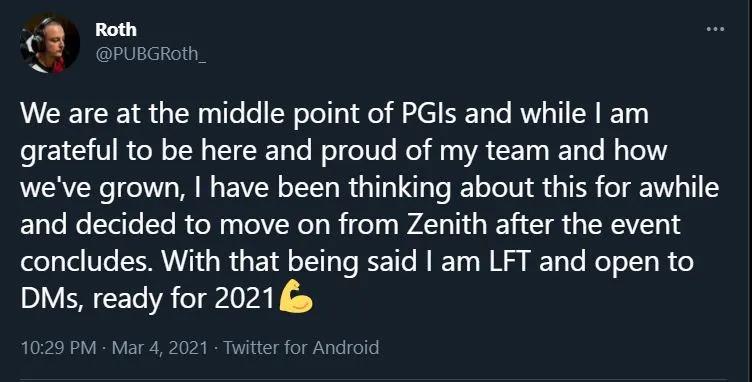Click the word grateful in the tweet

[x=69, y=152]
